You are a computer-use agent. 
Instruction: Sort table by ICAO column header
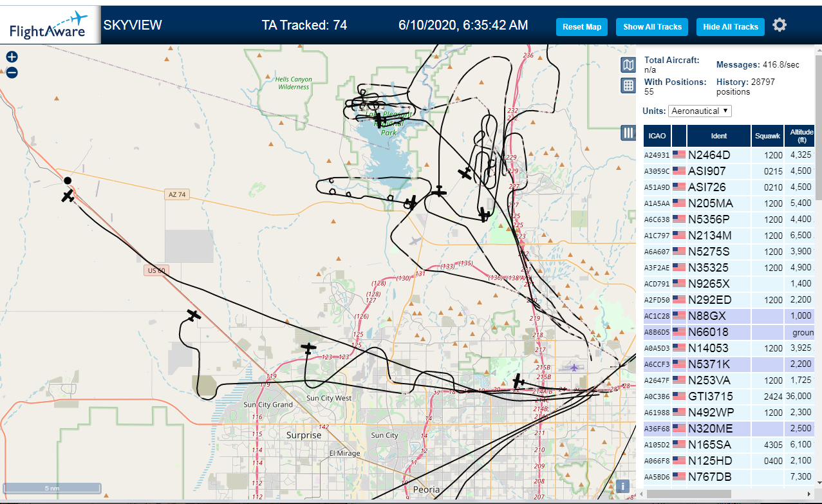tap(657, 136)
